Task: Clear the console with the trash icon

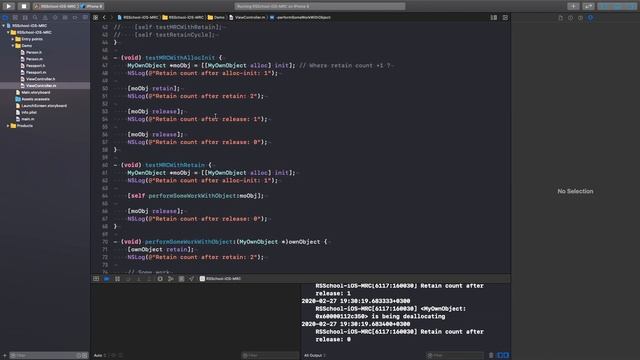Action: coord(491,356)
